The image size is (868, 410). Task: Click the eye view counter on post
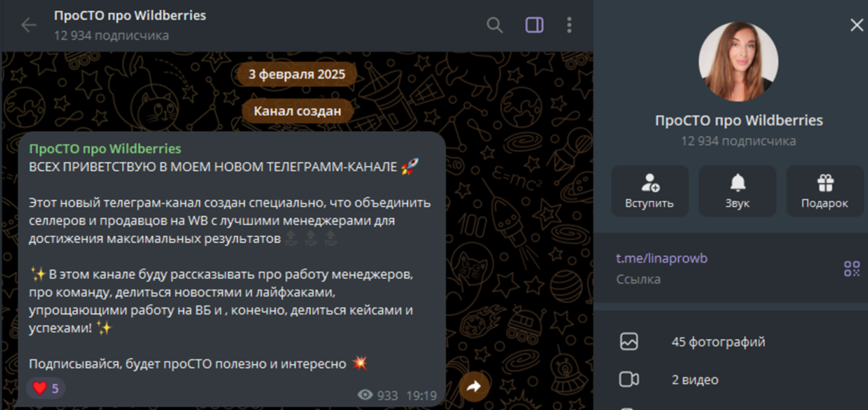[365, 395]
